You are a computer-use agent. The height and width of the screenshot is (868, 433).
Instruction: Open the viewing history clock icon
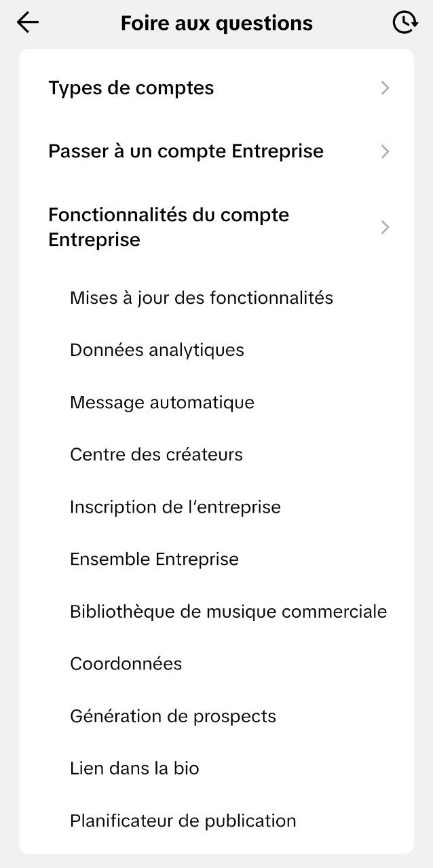(x=405, y=22)
